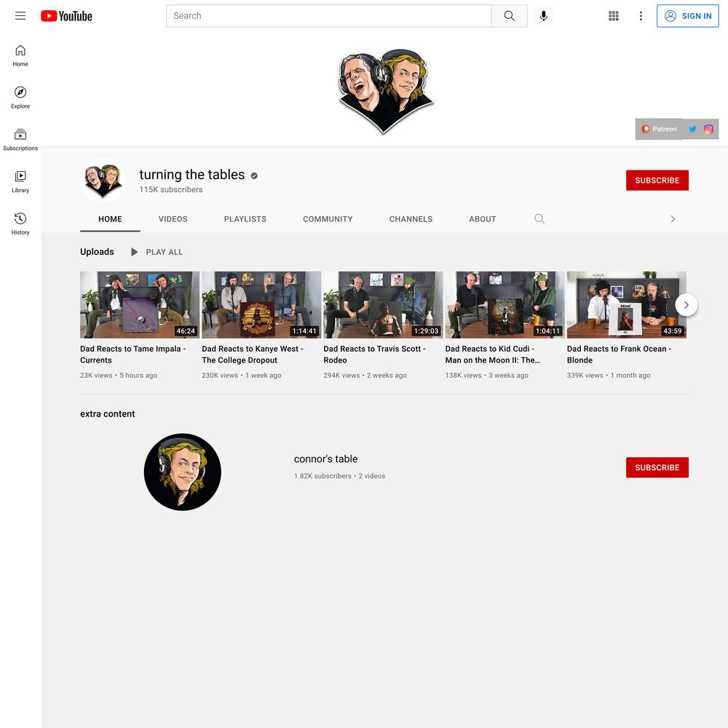Click '1.82K subscribers • 2 videos' text
This screenshot has height=728, width=728.
click(339, 476)
